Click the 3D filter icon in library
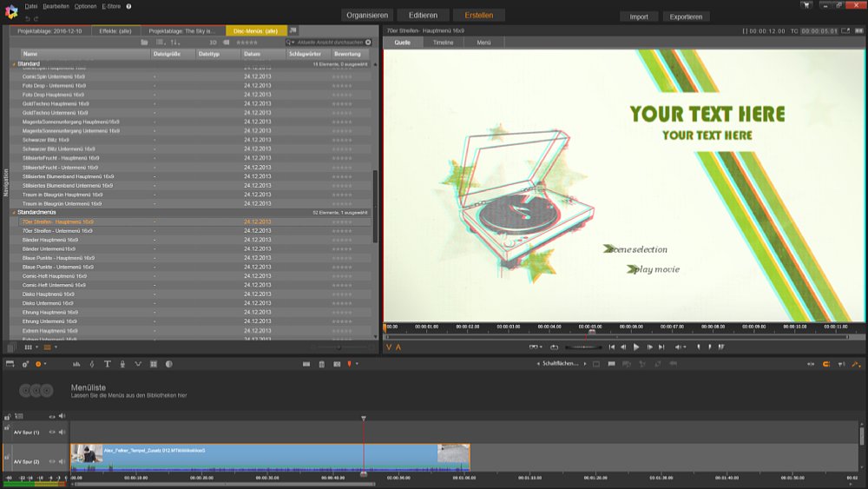 pos(213,42)
